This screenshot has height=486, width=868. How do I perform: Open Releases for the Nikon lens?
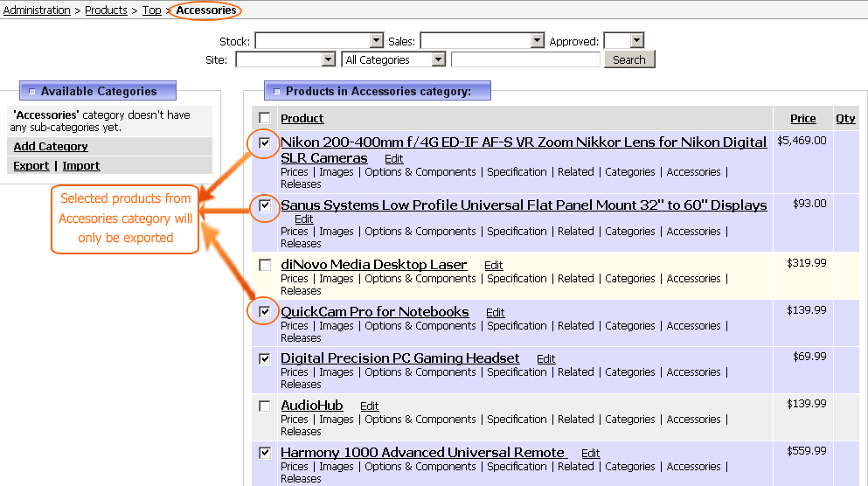click(301, 184)
